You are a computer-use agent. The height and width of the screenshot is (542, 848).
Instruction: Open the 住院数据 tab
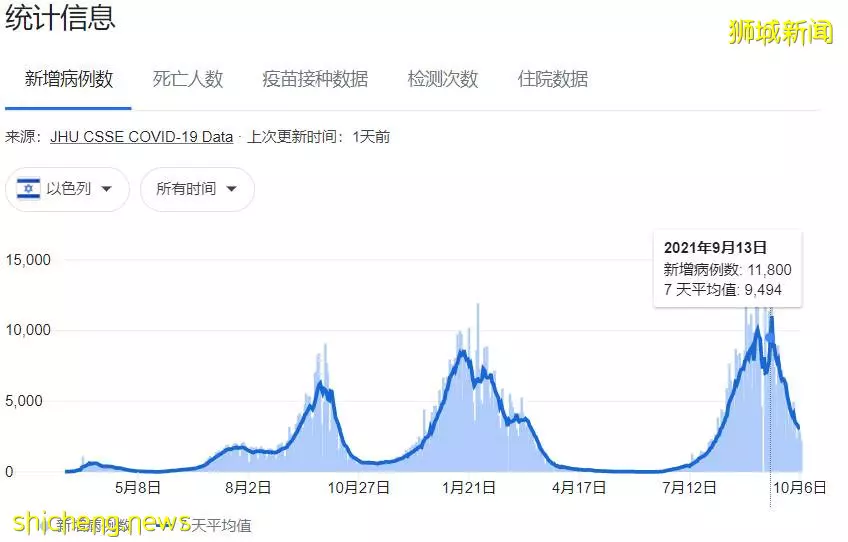[x=553, y=80]
